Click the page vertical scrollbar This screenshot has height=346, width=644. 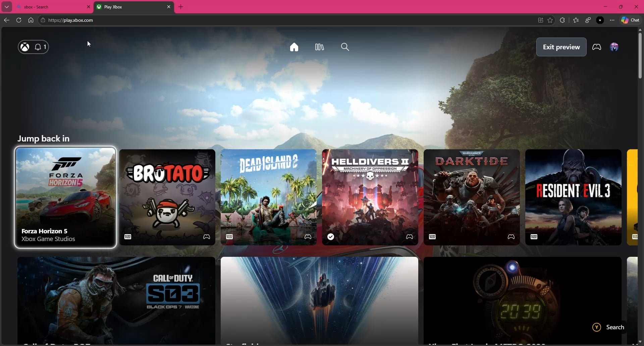tap(640, 55)
